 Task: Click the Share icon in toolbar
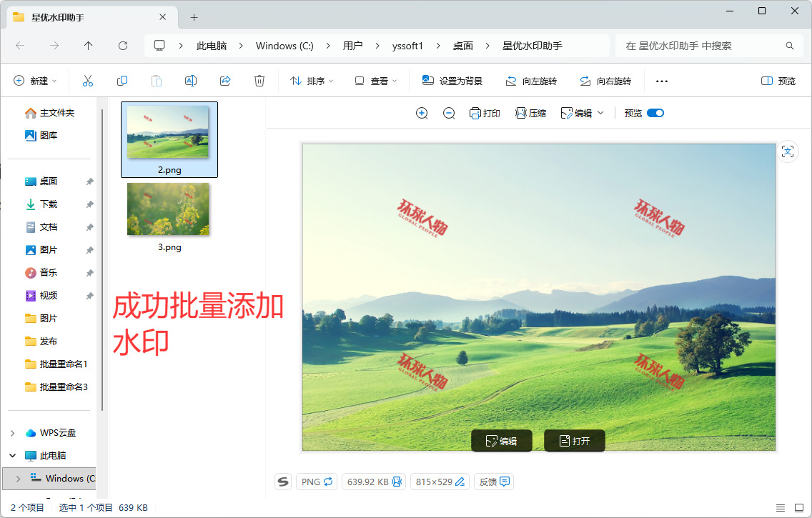[225, 81]
